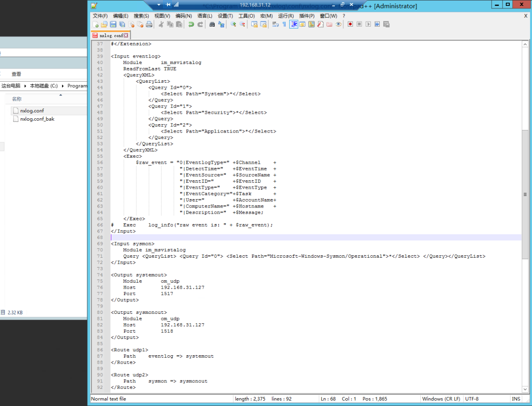Toggle the Indent Guide toolbar button
The width and height of the screenshot is (532, 406).
[294, 24]
